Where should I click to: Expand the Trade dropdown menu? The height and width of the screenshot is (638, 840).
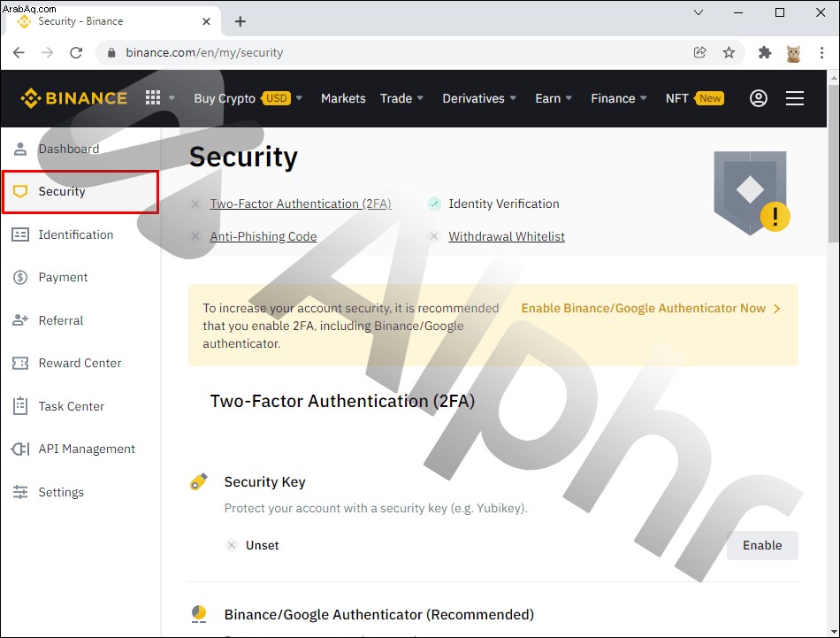click(x=421, y=98)
